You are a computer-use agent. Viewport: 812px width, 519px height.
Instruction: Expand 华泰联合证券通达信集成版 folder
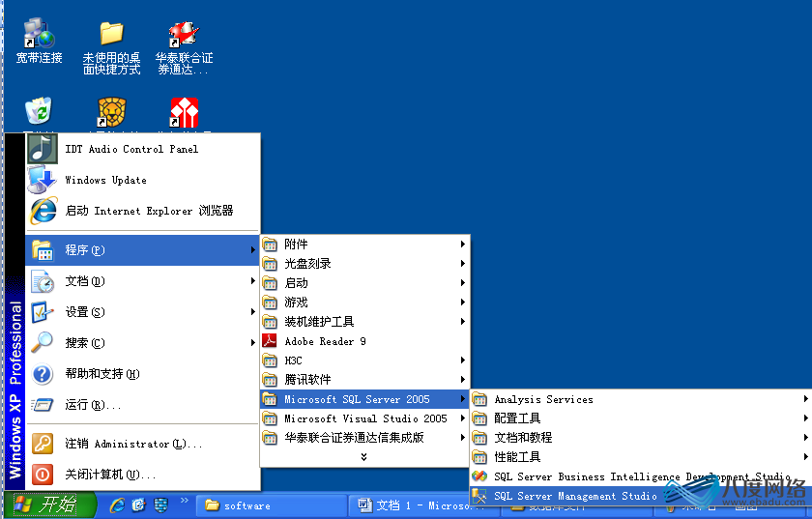365,438
